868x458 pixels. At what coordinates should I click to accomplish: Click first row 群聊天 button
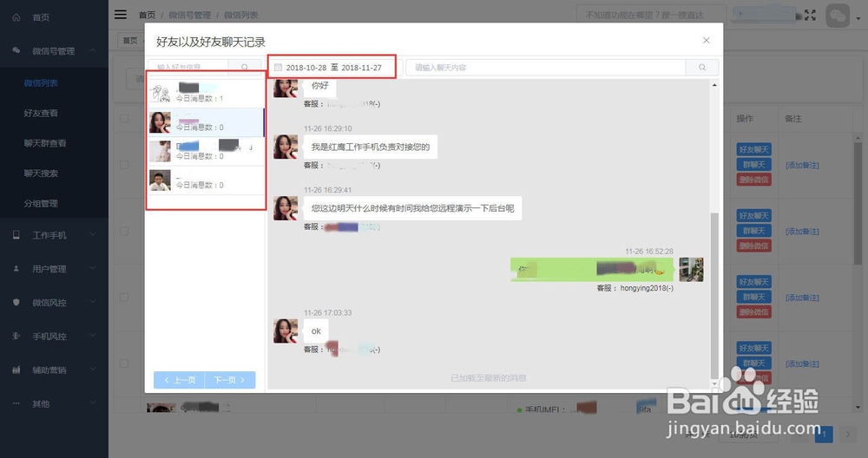click(x=754, y=165)
